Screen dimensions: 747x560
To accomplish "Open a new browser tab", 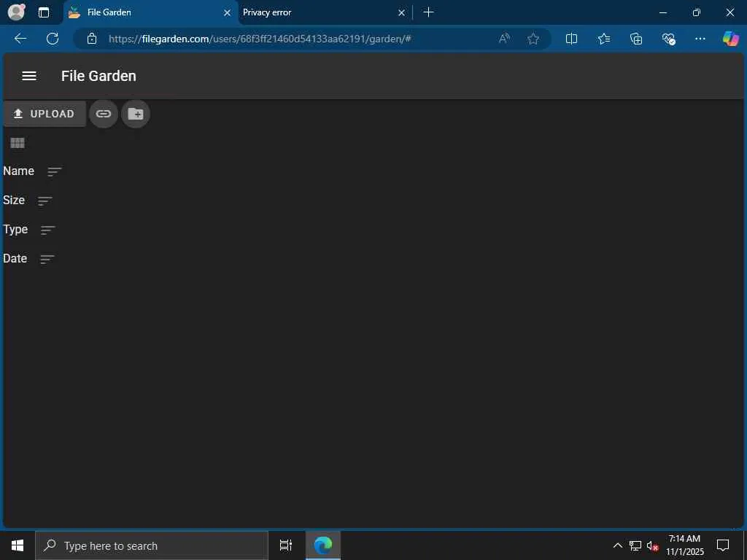I will [428, 12].
